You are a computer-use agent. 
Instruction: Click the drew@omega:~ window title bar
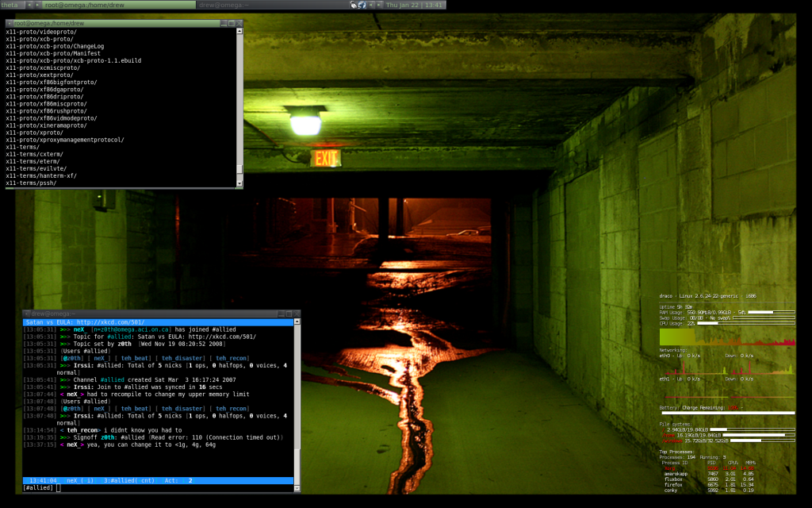pyautogui.click(x=153, y=314)
